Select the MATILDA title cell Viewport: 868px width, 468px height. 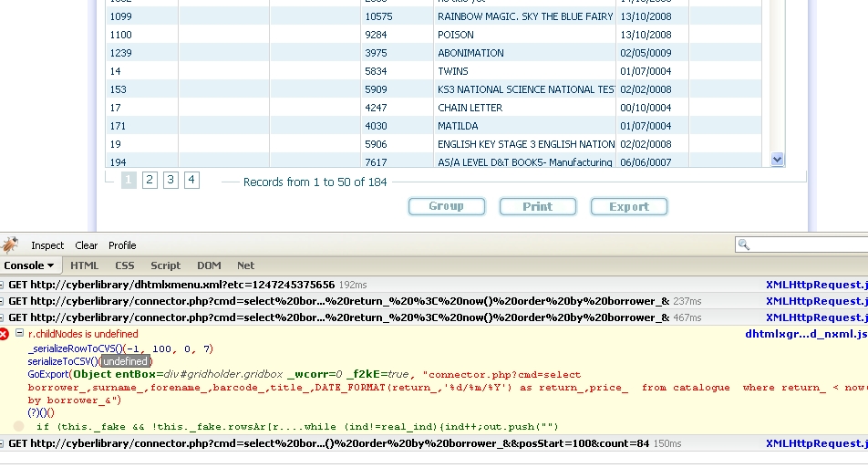(525, 126)
